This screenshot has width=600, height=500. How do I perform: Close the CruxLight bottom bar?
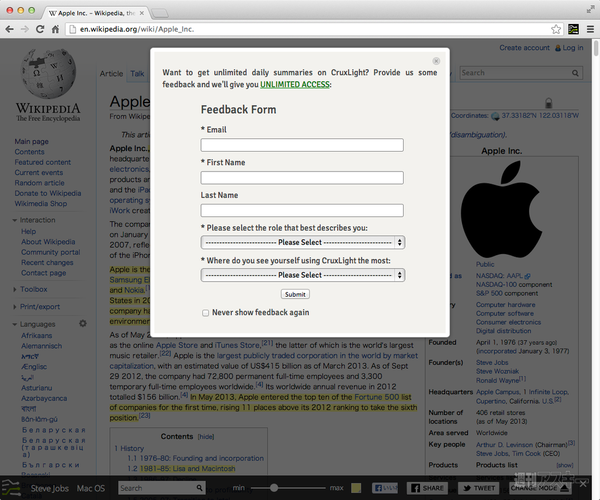(x=583, y=484)
